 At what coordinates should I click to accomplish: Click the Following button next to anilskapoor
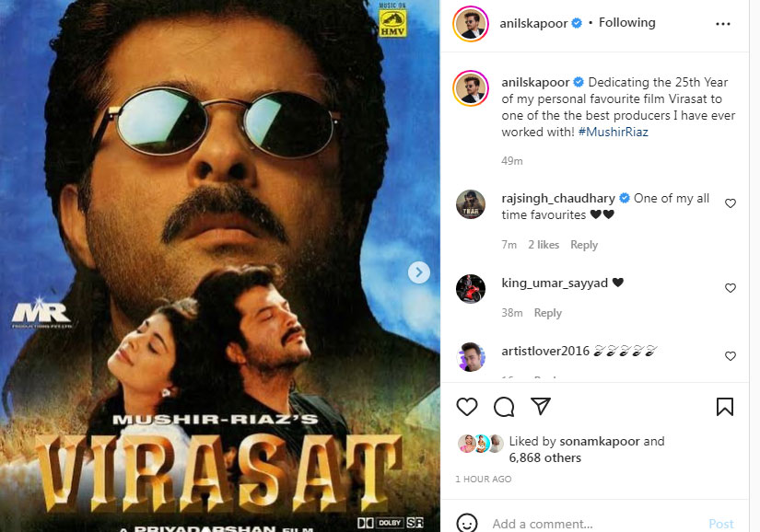click(x=626, y=23)
